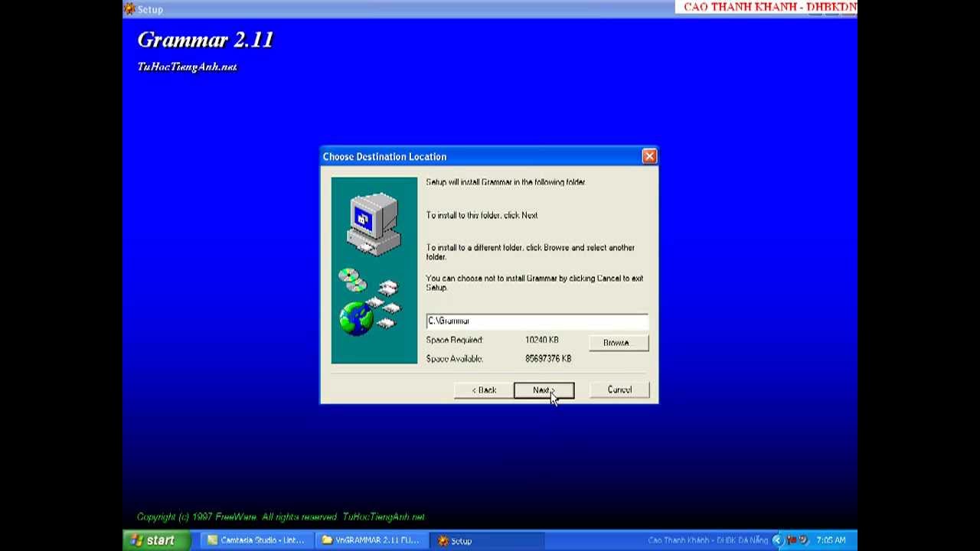This screenshot has height=551, width=980.
Task: Switch to the Camtasia Studio taskbar window
Action: click(256, 540)
